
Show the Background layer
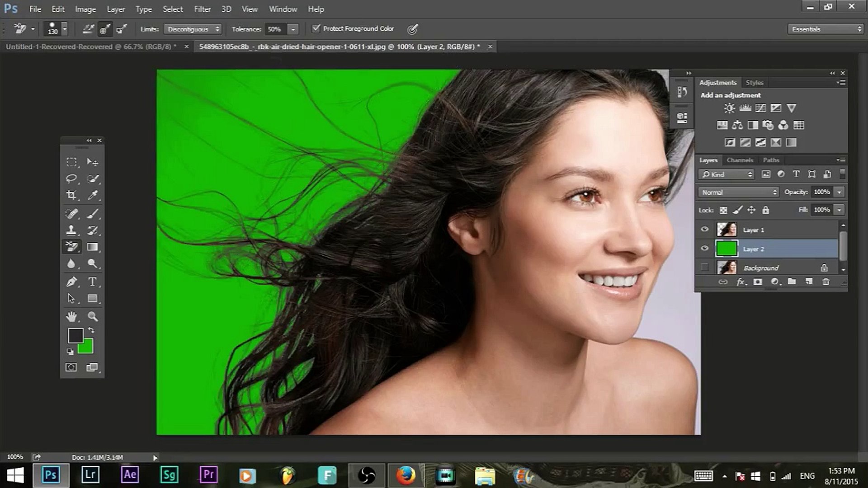click(x=705, y=267)
